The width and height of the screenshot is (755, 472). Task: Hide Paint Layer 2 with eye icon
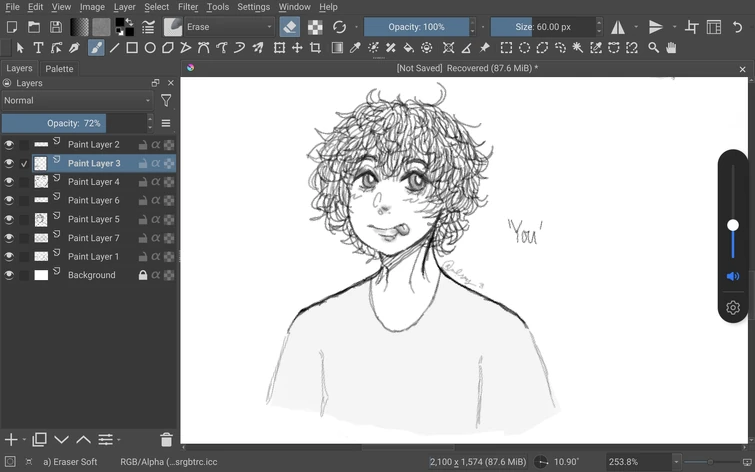click(9, 145)
